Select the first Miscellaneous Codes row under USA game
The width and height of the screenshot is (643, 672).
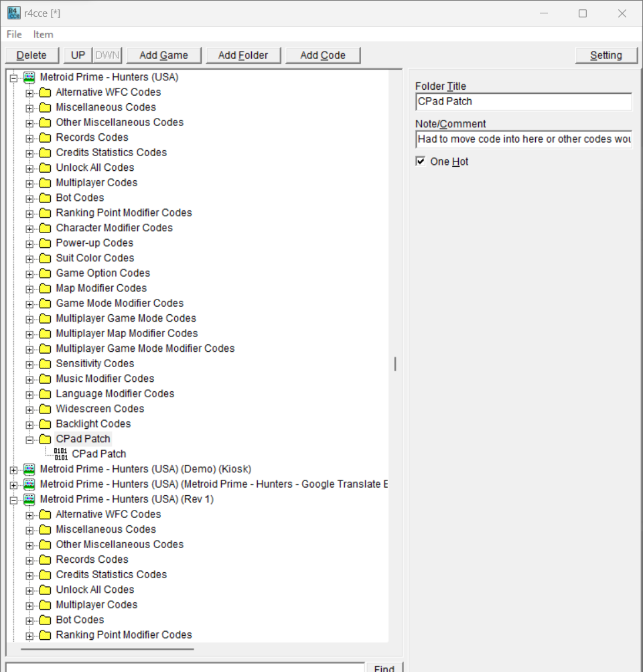click(106, 107)
